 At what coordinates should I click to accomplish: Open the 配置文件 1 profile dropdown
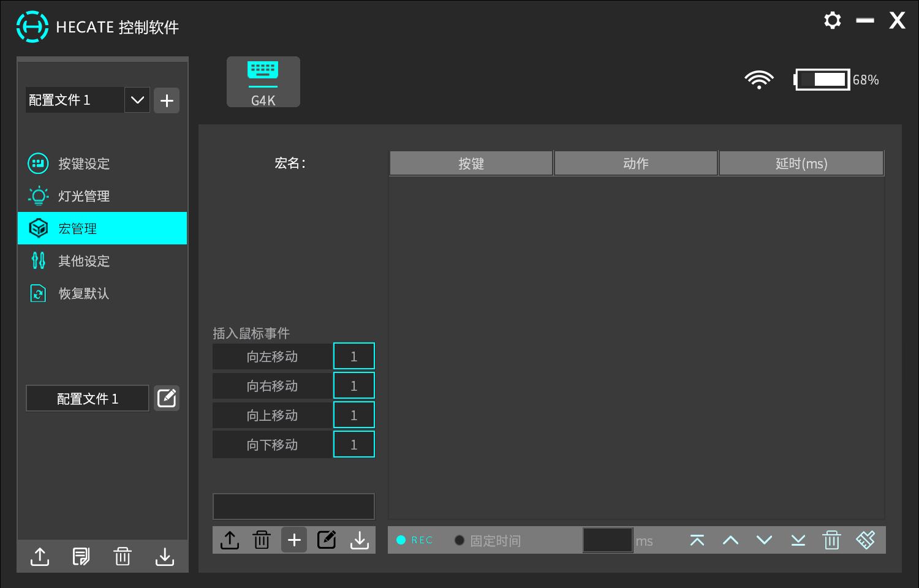[x=137, y=100]
